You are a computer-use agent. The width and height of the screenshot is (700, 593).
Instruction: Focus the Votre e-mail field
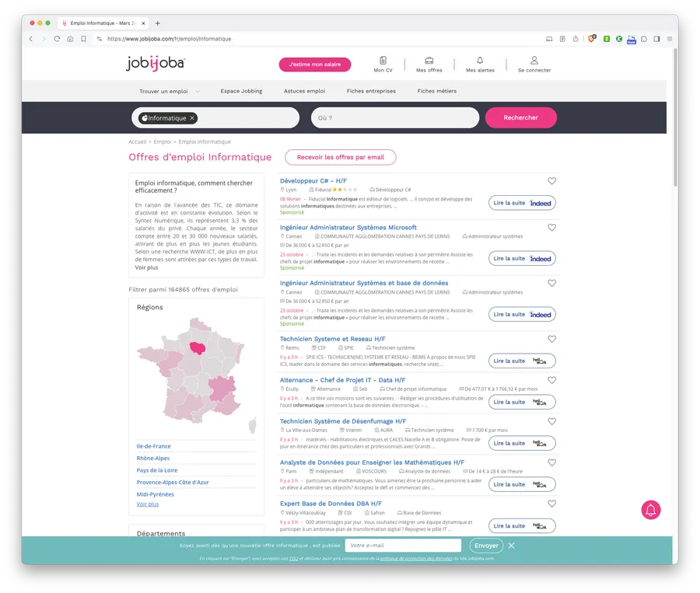click(403, 546)
